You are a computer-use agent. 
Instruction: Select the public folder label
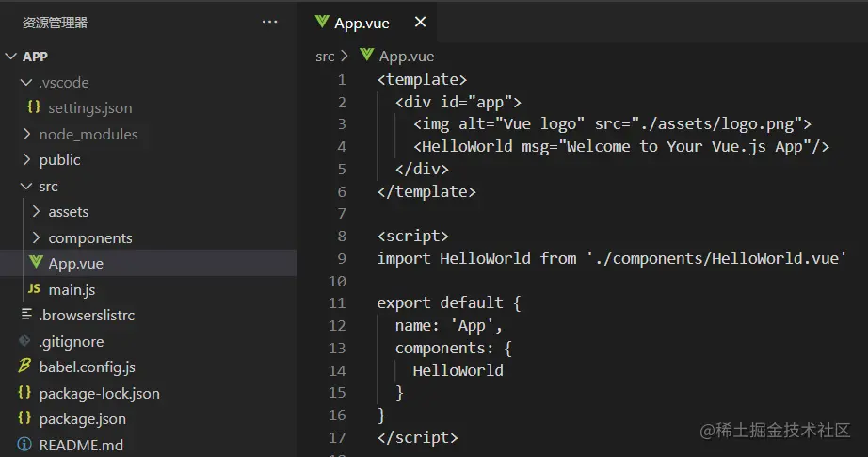click(60, 160)
